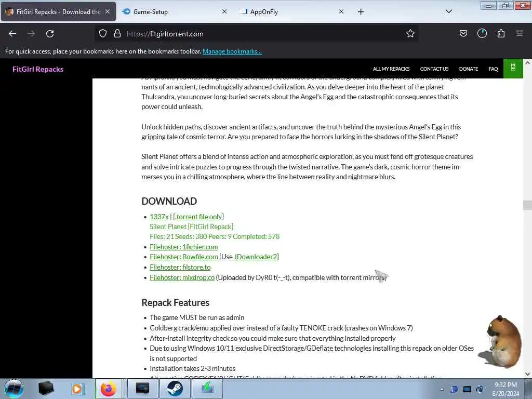
Task: Click the Files Seeds Peers Completed stats line
Action: tap(215, 236)
